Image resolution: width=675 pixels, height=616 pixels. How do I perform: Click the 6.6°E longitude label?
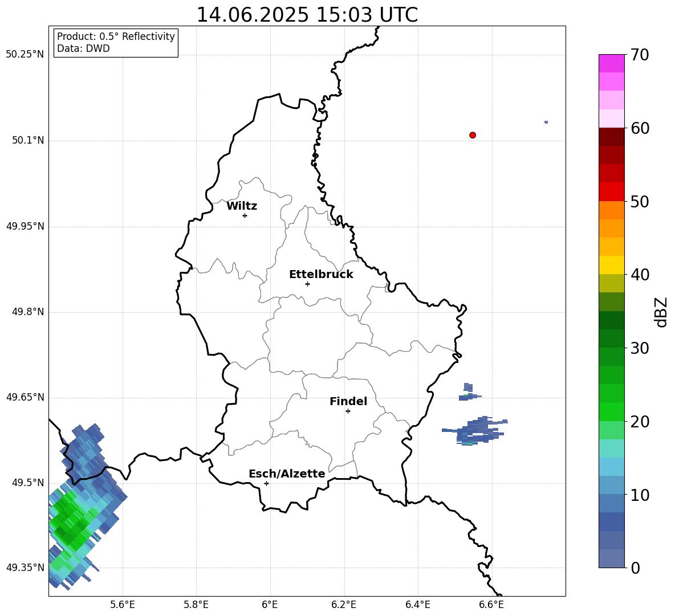[491, 605]
